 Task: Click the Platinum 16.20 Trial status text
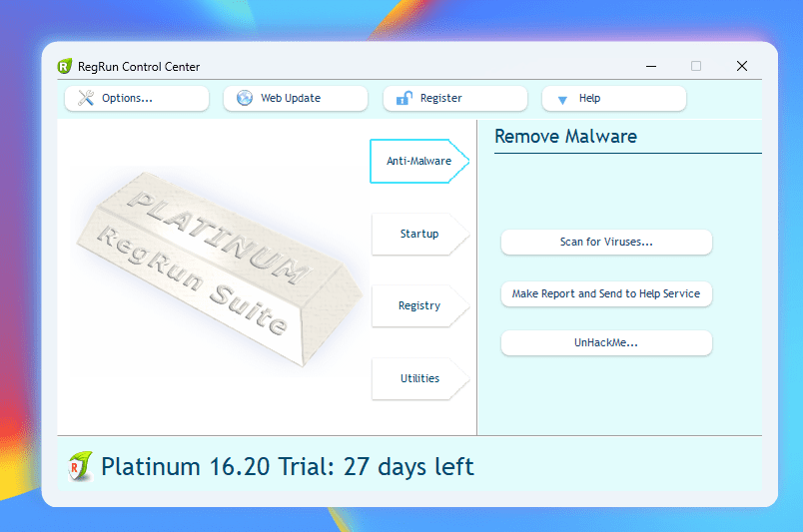[x=288, y=466]
